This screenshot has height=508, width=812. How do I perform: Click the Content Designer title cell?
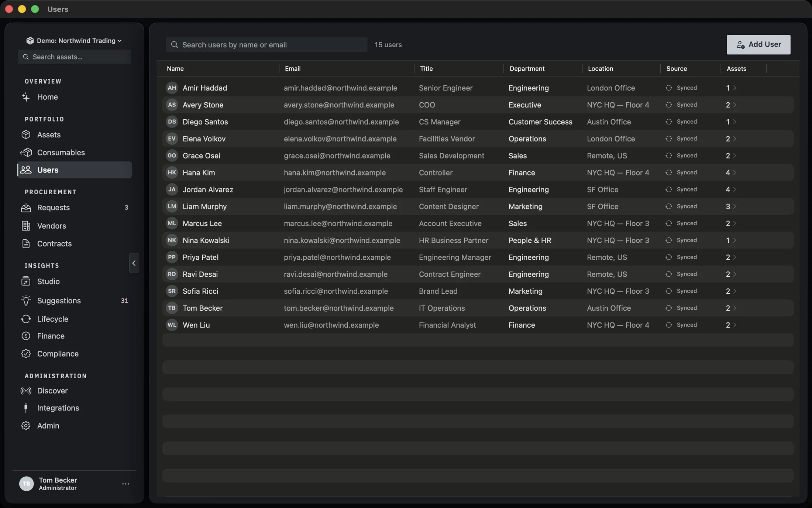(448, 207)
